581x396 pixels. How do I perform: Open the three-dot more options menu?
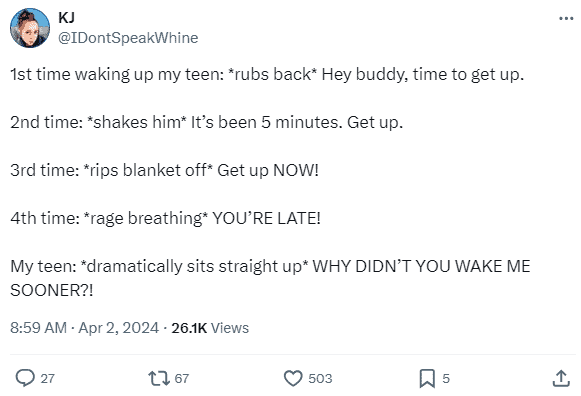(566, 18)
